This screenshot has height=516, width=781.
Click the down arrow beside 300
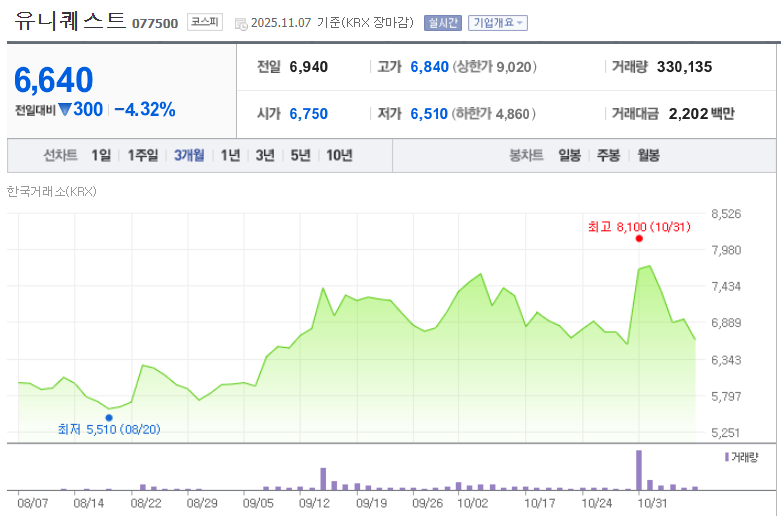tap(65, 109)
